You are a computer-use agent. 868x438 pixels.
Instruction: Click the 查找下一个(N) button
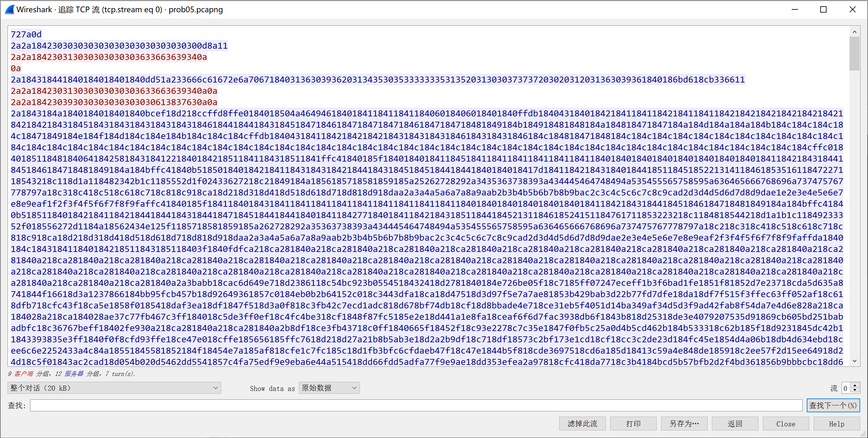833,405
